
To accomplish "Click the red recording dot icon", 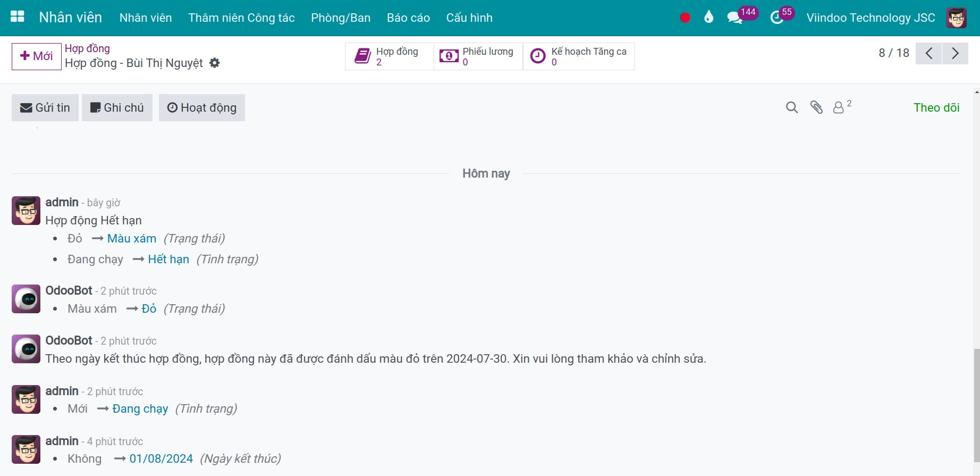I will coord(685,18).
